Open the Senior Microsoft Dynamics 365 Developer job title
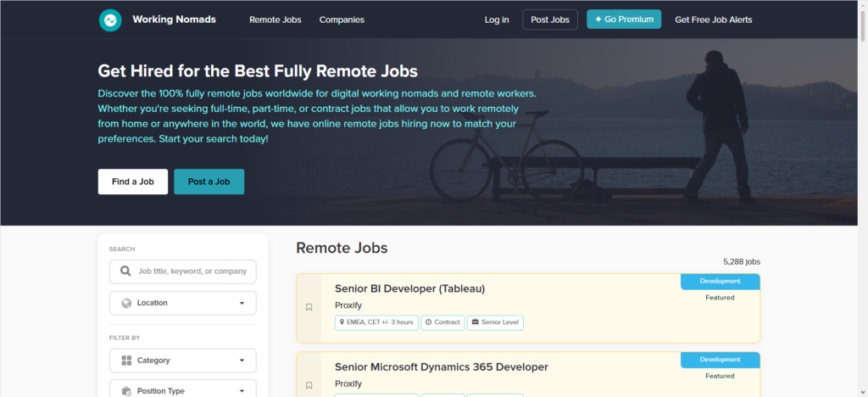This screenshot has width=868, height=397. [x=441, y=367]
